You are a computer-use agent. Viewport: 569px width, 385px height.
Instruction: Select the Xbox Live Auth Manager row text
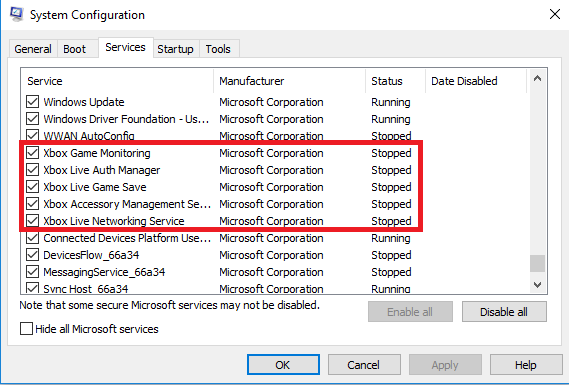click(102, 170)
